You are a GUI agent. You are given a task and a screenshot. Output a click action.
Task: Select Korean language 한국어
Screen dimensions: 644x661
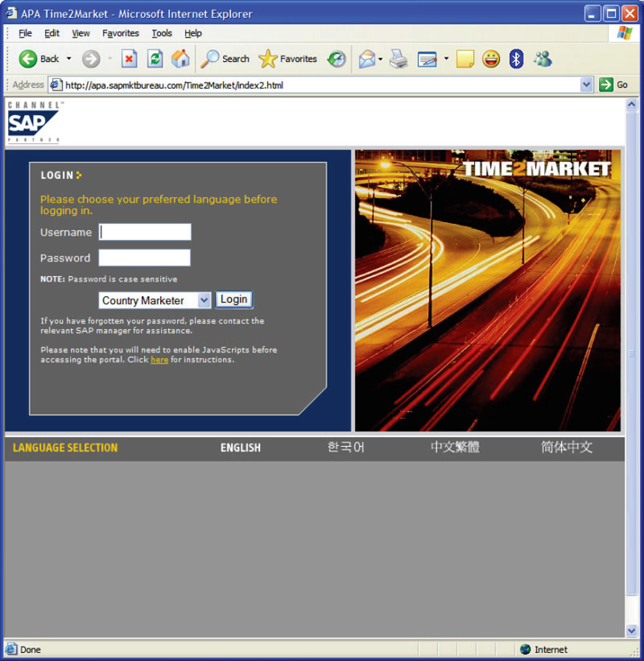click(x=346, y=447)
